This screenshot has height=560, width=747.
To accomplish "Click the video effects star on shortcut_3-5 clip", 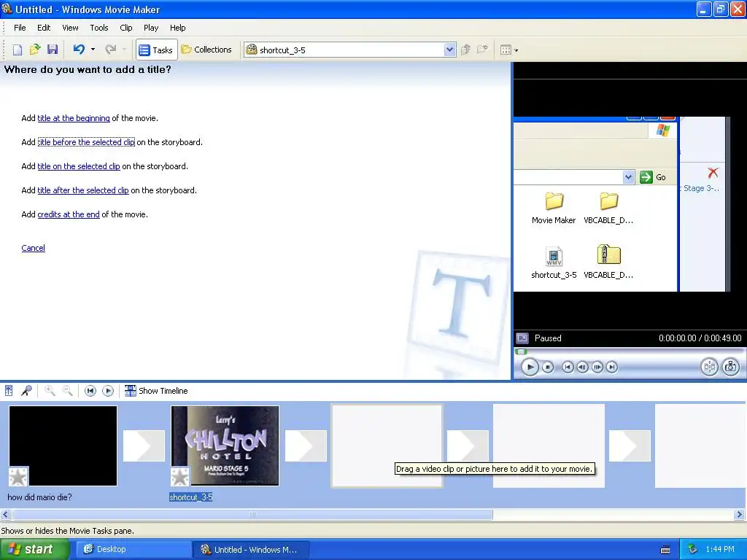I will coord(180,476).
